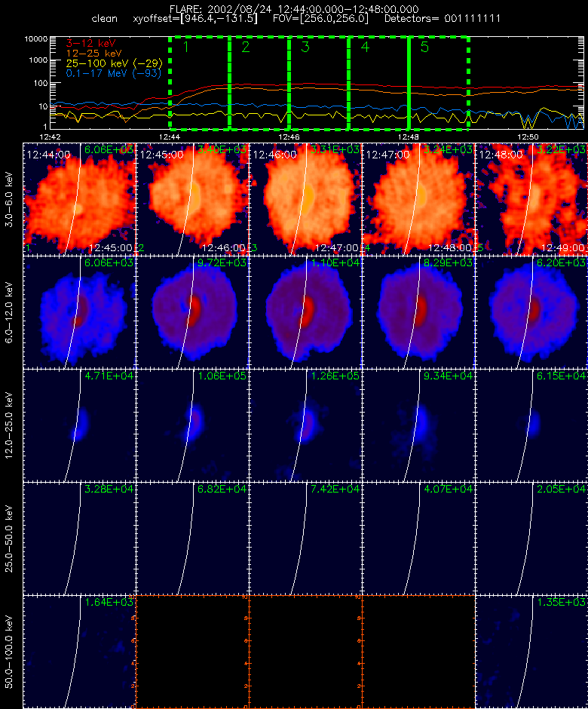Click the 3.40E+03 peak value text
Screen dimensions: 588x709
click(222, 149)
